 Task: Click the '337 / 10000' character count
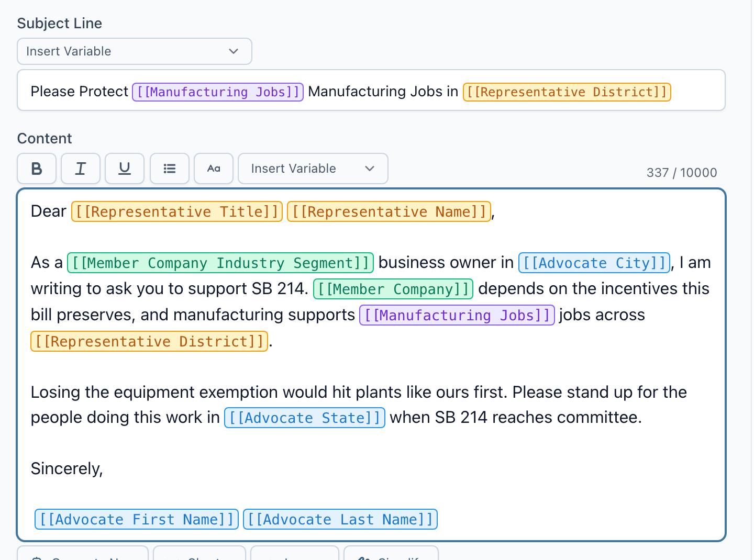(x=682, y=173)
